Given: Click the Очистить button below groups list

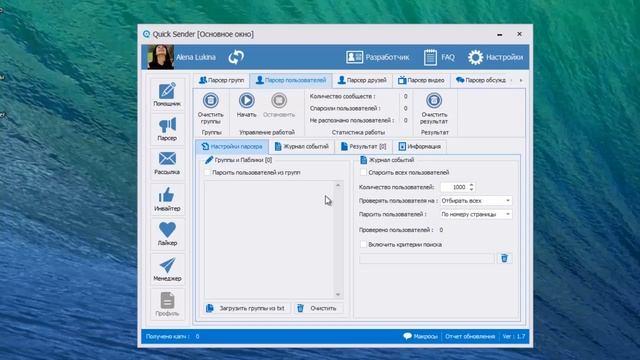Looking at the screenshot, I should pos(317,308).
